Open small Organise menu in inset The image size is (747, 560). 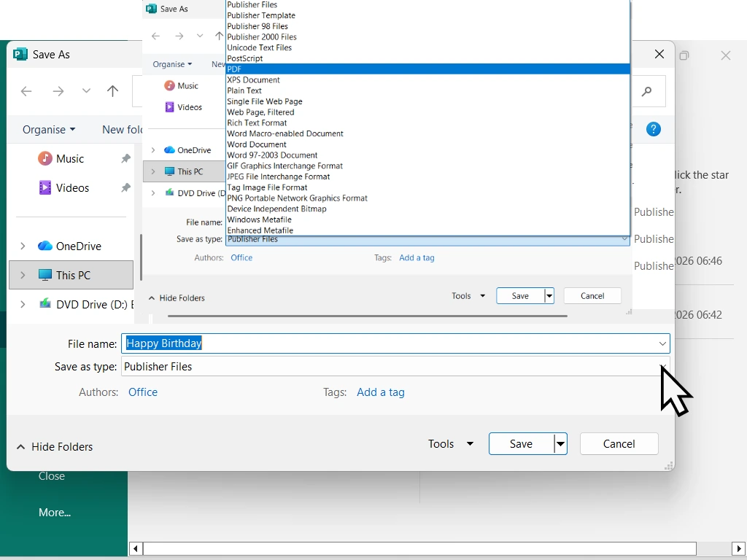[172, 64]
